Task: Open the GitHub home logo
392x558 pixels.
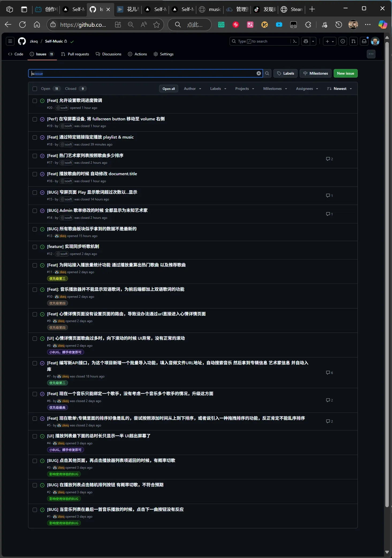Action: tap(22, 41)
